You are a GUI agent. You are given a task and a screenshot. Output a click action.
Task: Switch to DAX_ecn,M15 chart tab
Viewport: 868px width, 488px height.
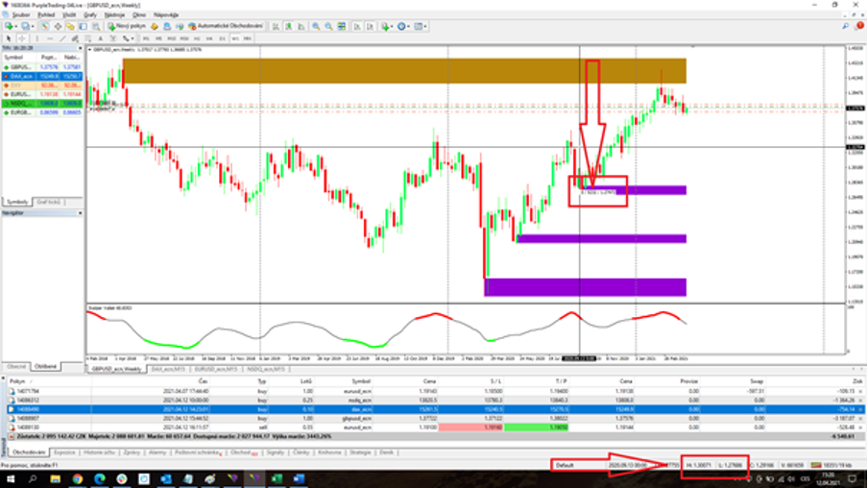tap(168, 369)
